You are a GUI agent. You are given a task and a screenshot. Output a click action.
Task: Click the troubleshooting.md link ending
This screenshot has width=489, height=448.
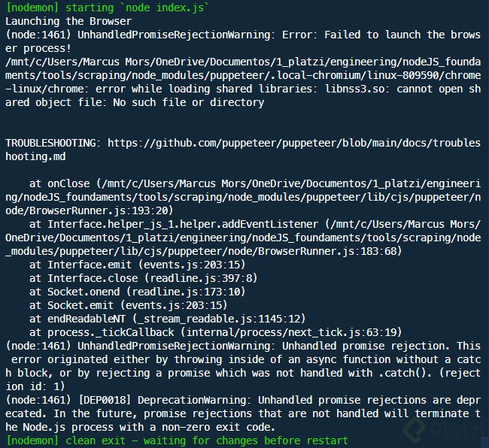[35, 156]
